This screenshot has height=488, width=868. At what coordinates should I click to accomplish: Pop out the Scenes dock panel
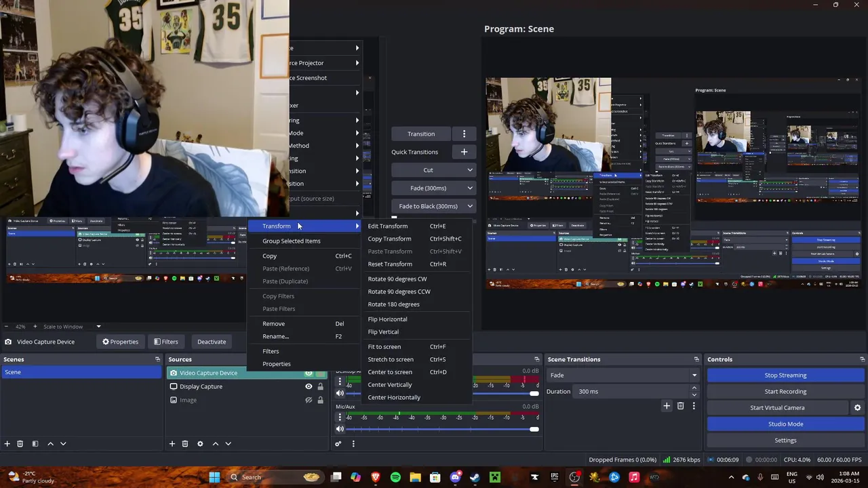click(157, 359)
